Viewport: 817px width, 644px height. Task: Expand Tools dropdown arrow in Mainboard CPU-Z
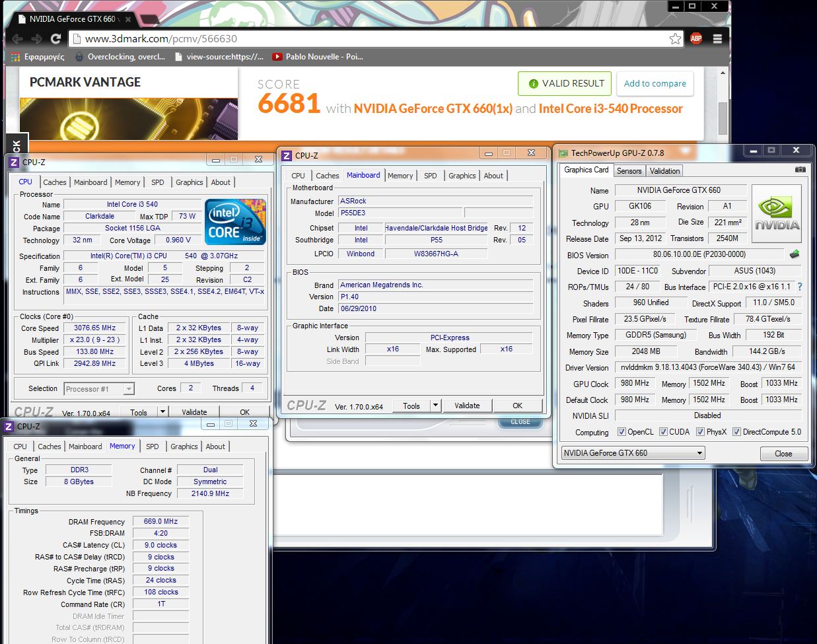click(x=435, y=406)
